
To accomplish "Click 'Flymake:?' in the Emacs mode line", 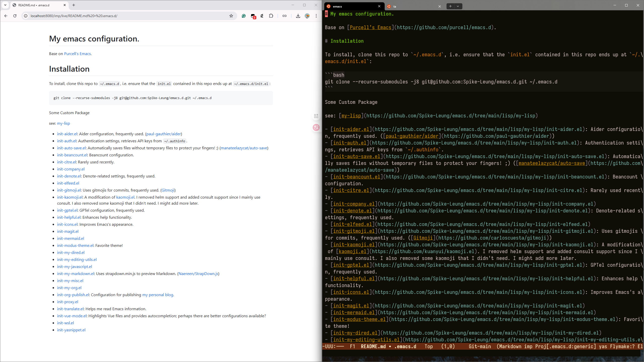I will coord(622,346).
